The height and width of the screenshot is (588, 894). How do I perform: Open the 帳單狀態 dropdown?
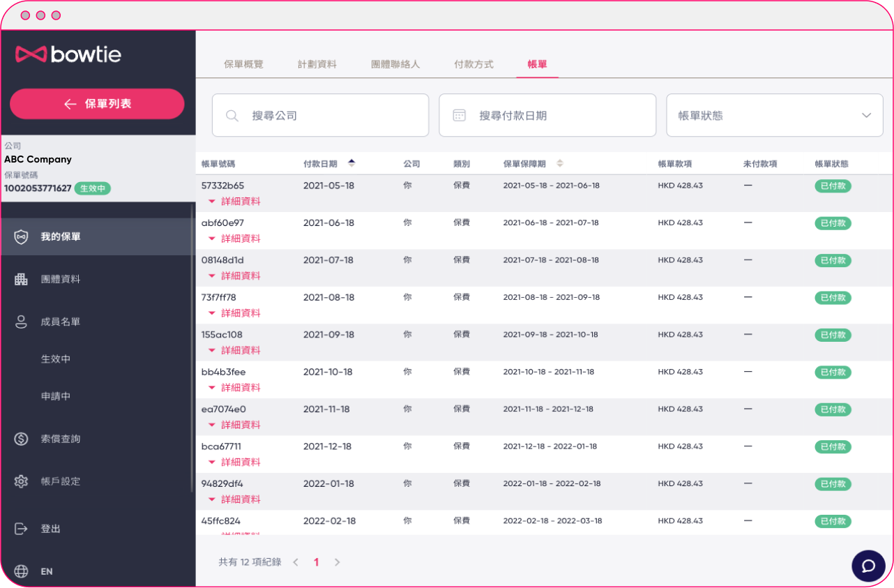[x=775, y=115]
